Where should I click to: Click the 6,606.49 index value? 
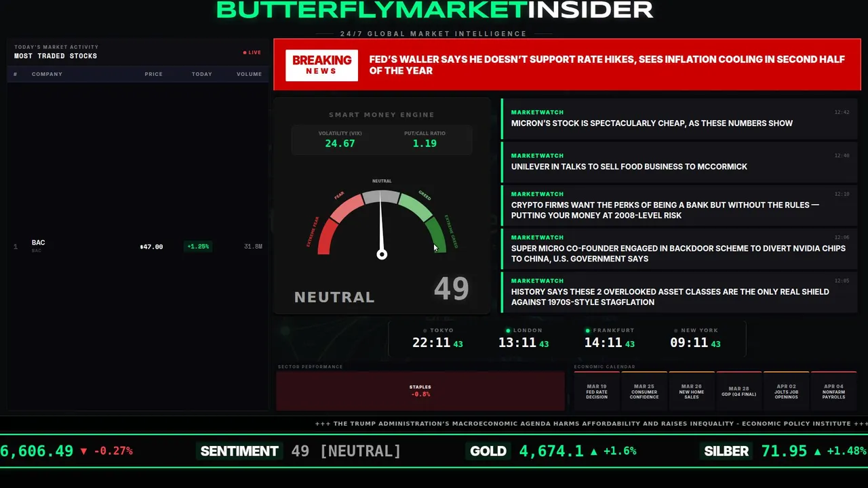(37, 451)
